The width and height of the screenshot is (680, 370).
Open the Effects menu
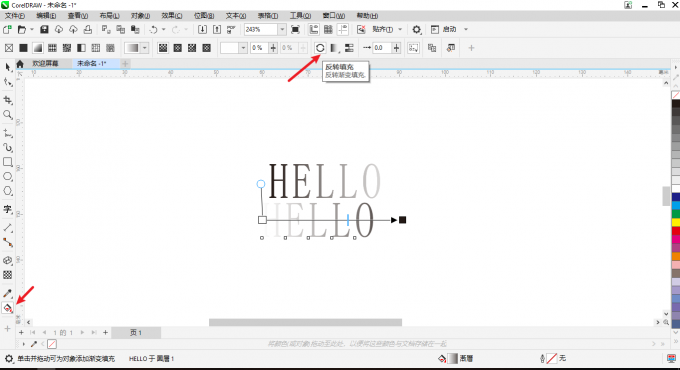pyautogui.click(x=172, y=16)
